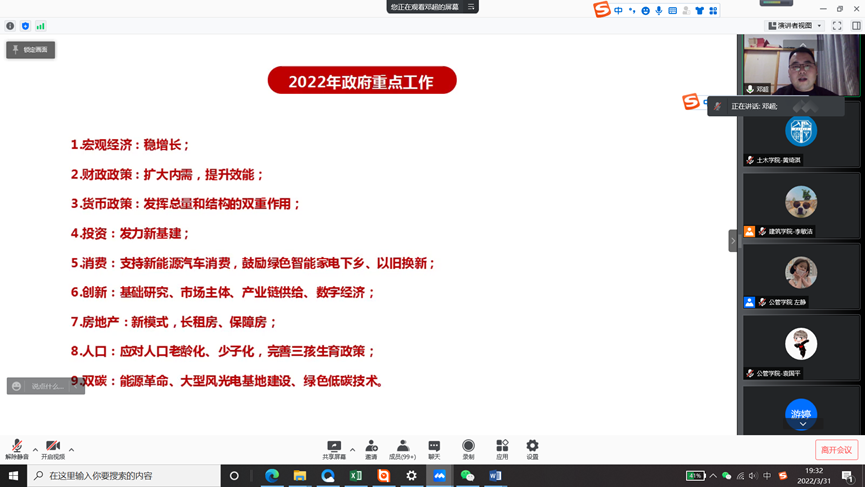Open the apps (应用) panel

click(x=502, y=448)
